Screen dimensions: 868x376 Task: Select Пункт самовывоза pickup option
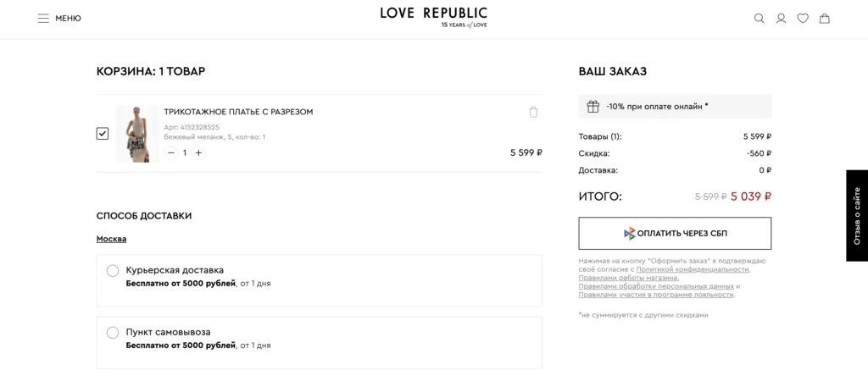113,333
